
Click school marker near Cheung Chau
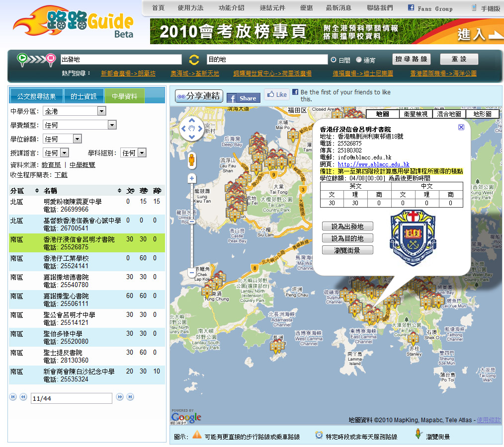coord(276,347)
